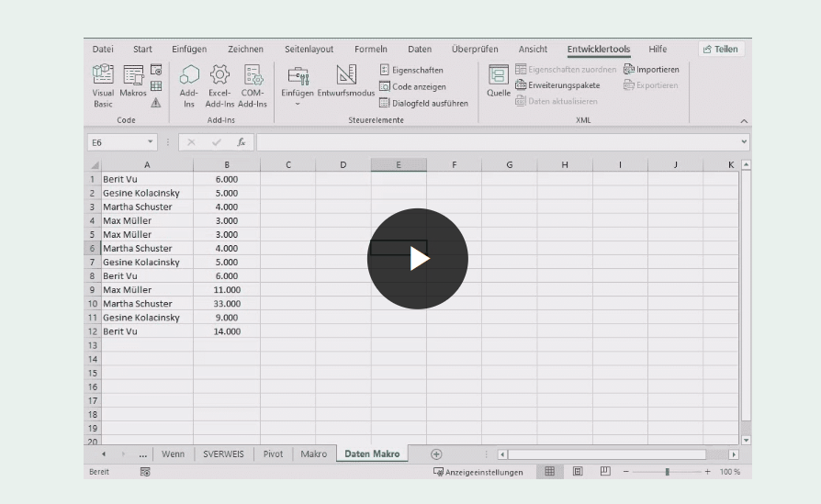Select row 13 header
Image resolution: width=821 pixels, height=504 pixels.
(x=93, y=345)
